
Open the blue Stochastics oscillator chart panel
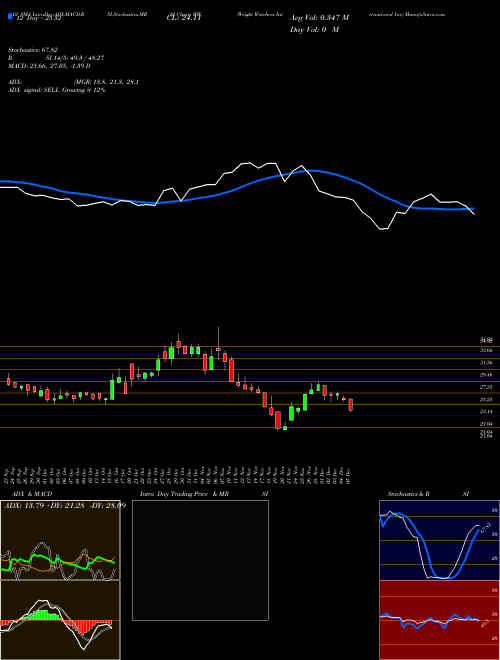tap(439, 540)
